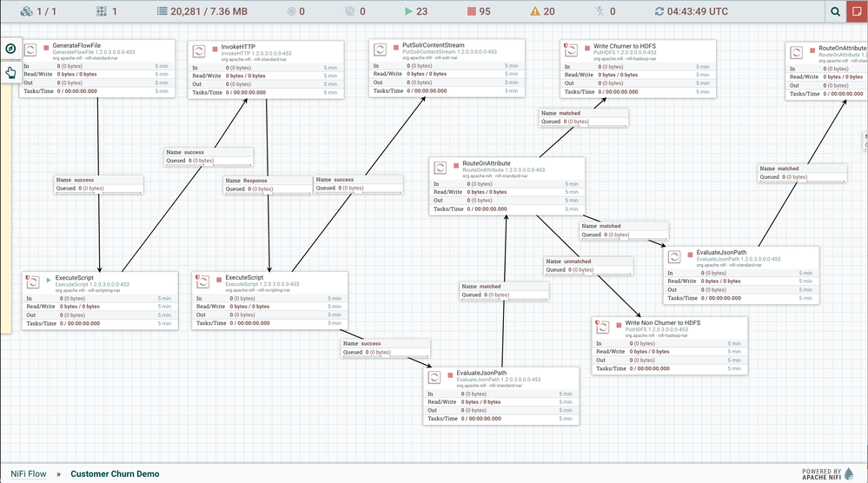
Task: Select the unmatched connection label
Action: pos(589,266)
